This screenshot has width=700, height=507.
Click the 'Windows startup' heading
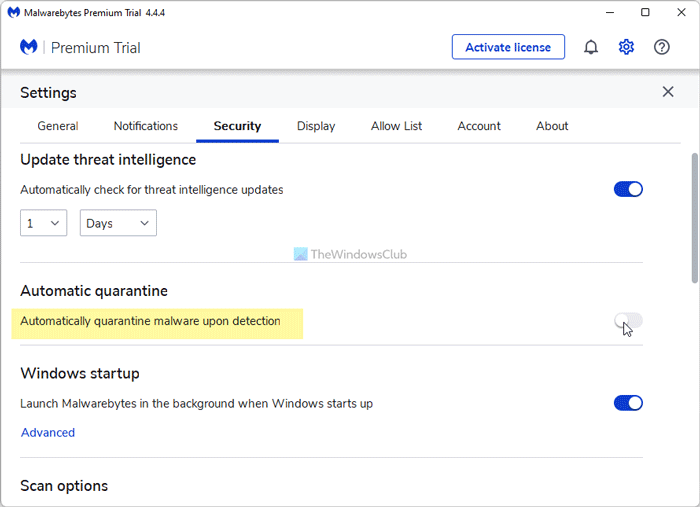80,374
